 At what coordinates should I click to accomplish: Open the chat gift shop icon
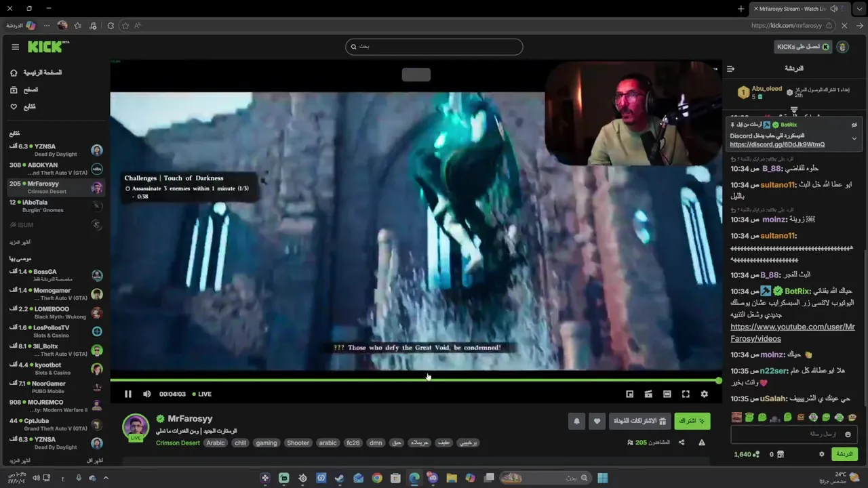click(x=781, y=454)
